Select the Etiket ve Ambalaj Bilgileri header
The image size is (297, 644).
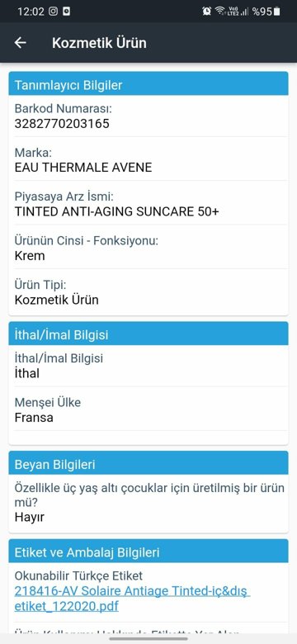[x=148, y=552]
